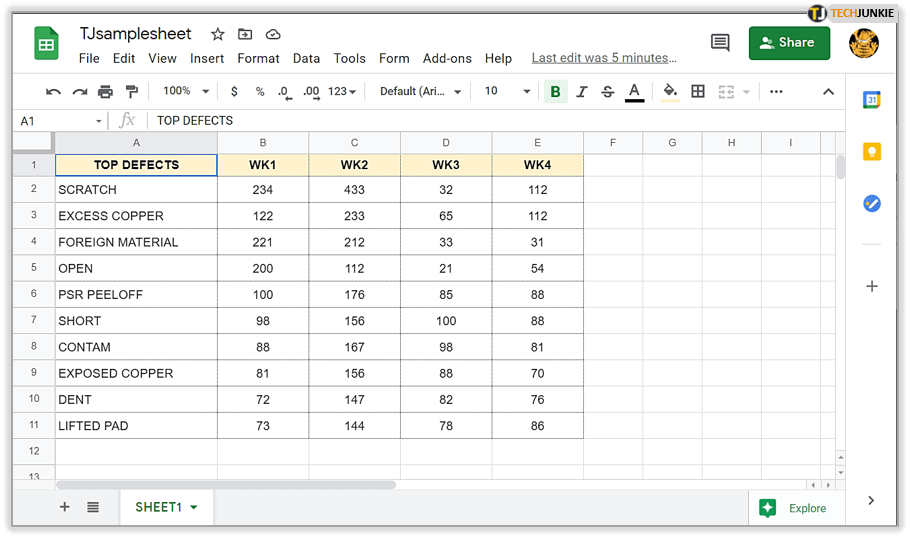This screenshot has width=910, height=538.
Task: Open Google Keep in side panel
Action: click(871, 152)
